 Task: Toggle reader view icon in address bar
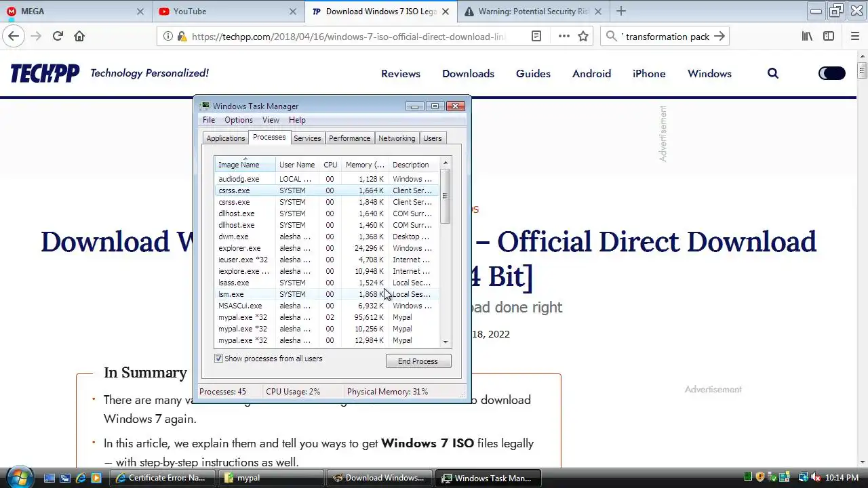coord(536,37)
